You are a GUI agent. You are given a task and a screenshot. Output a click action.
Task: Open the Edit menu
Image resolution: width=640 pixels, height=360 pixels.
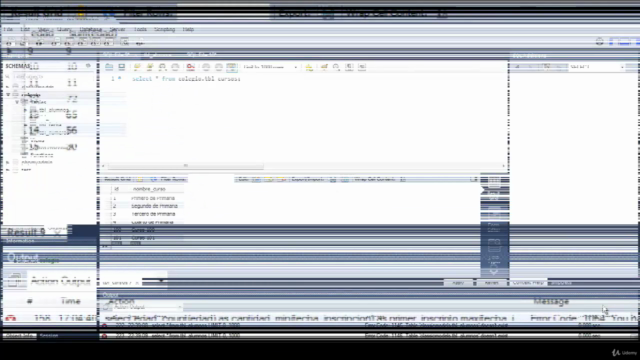click(x=25, y=29)
